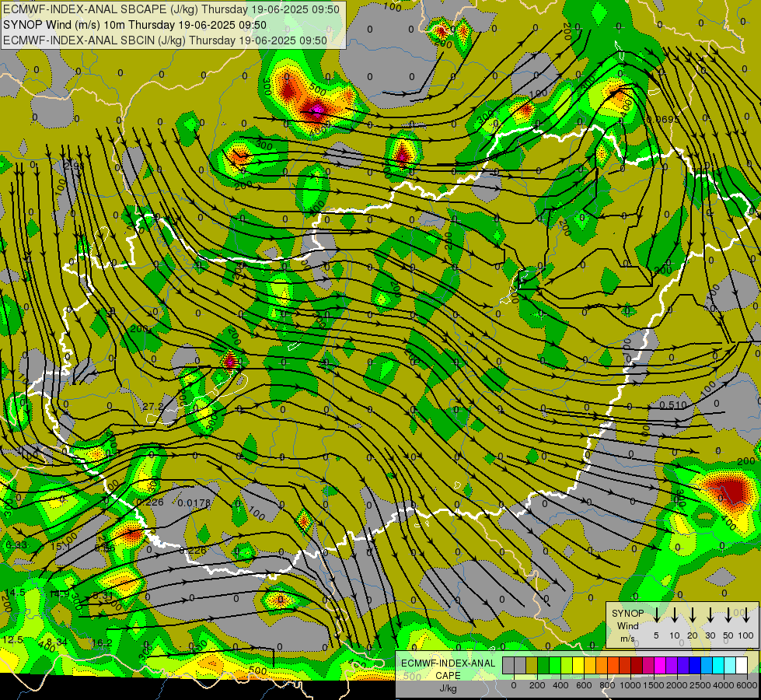761x700 pixels.
Task: Pick the white CAPE legend swatch
Action: pyautogui.click(x=742, y=666)
